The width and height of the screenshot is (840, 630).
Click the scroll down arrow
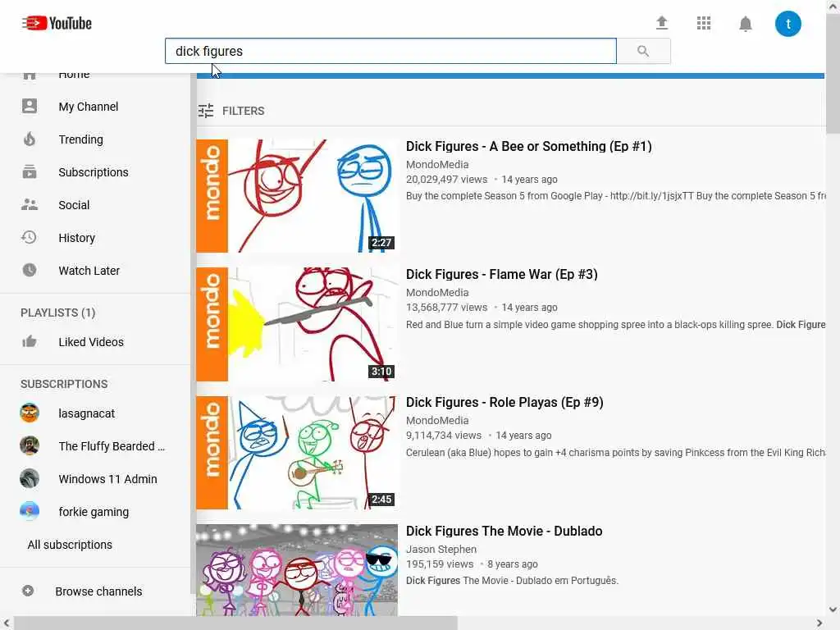tap(833, 609)
